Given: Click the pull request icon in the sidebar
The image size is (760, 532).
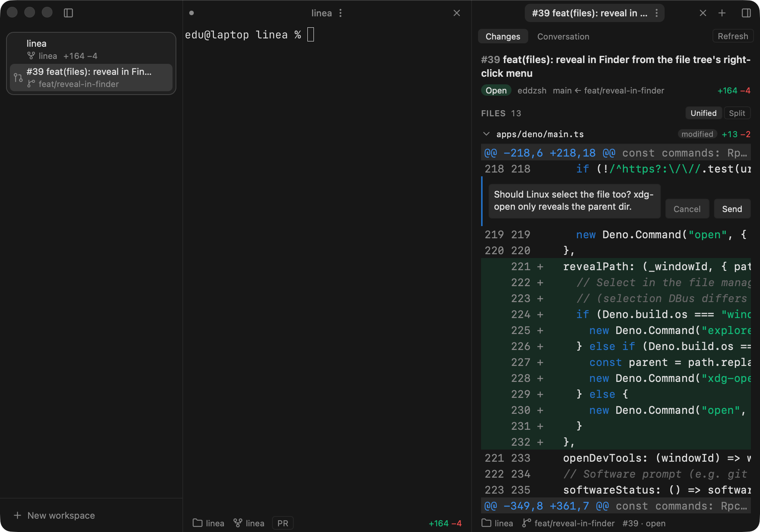Looking at the screenshot, I should pos(18,78).
